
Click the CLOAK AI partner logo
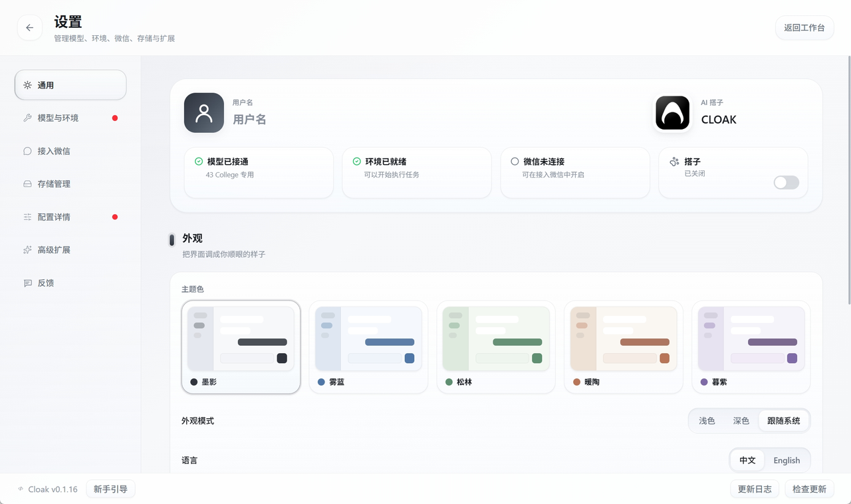coord(673,113)
